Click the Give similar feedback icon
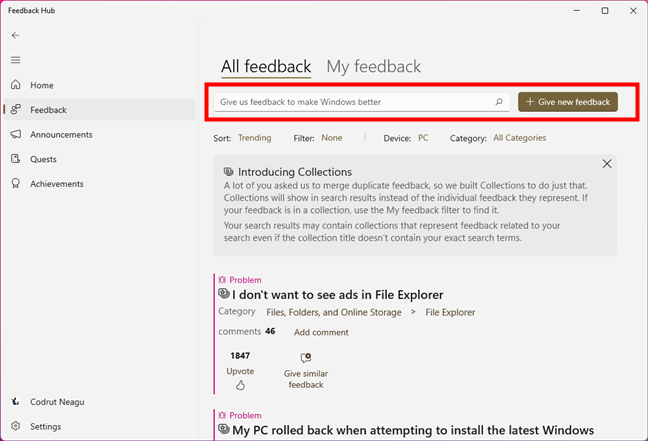Screen dimensions: 648x441 pos(306,358)
